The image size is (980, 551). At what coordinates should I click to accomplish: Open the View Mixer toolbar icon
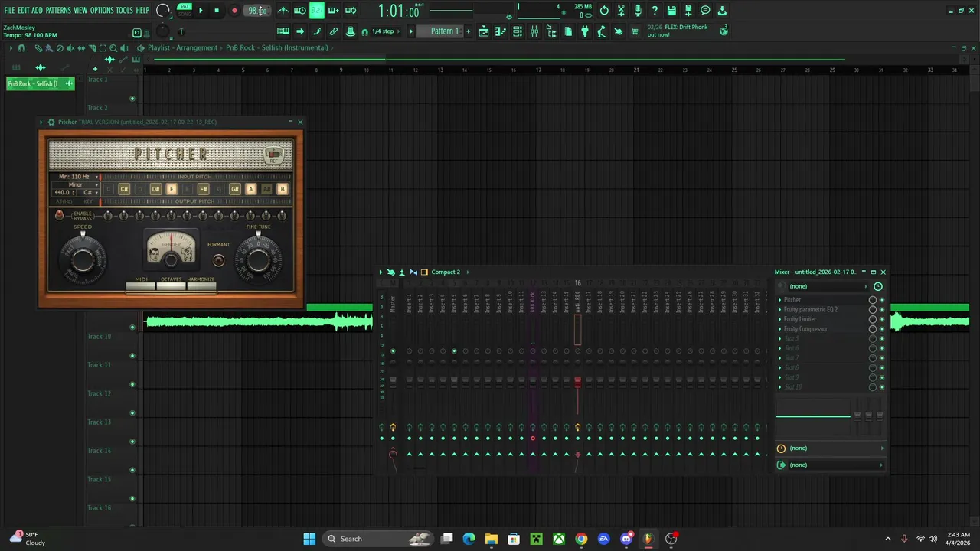[x=534, y=31]
